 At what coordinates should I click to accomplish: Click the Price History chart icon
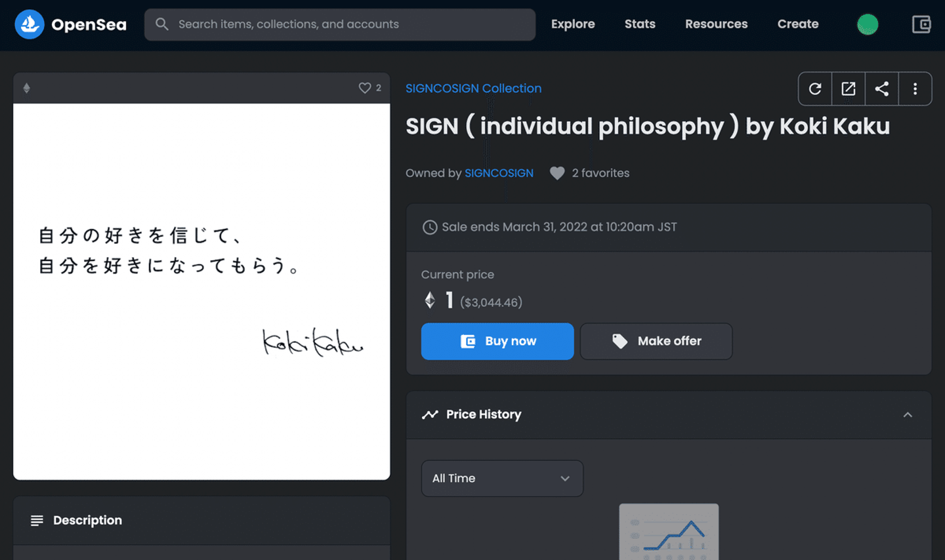tap(430, 414)
